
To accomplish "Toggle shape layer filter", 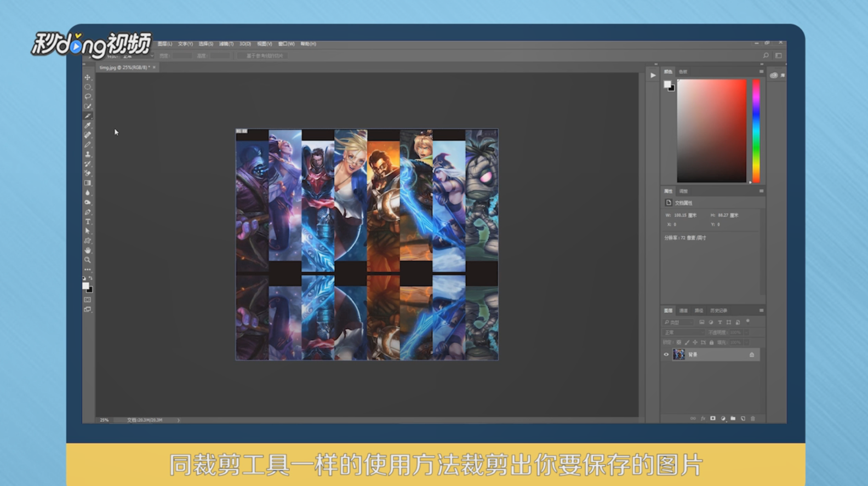I will tap(729, 322).
